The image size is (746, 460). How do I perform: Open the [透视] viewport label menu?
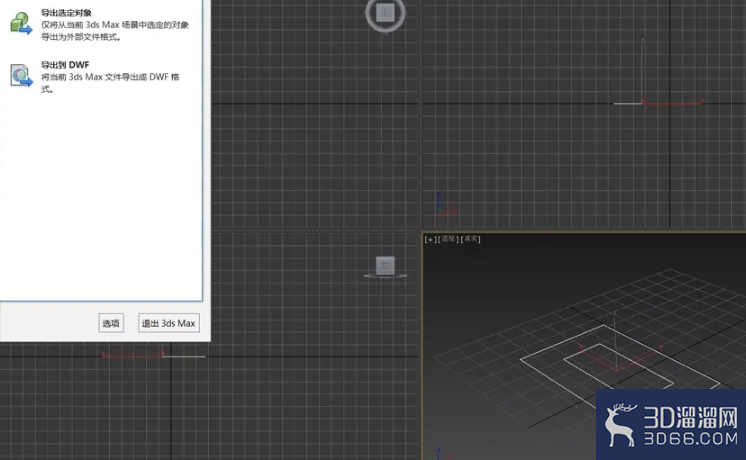click(448, 239)
